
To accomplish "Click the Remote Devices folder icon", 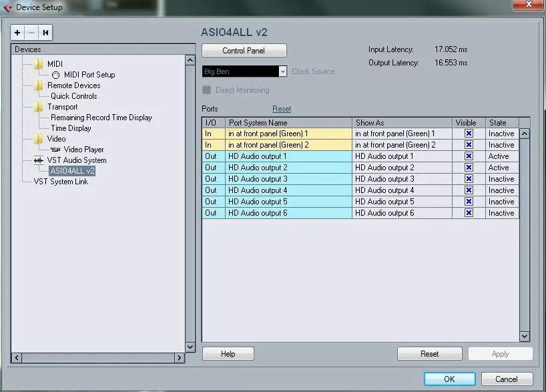I will coord(39,85).
